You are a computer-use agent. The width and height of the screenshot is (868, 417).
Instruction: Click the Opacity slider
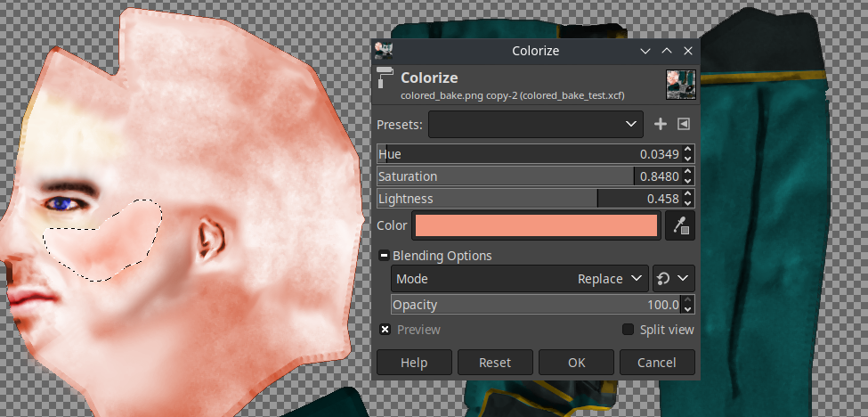click(542, 305)
